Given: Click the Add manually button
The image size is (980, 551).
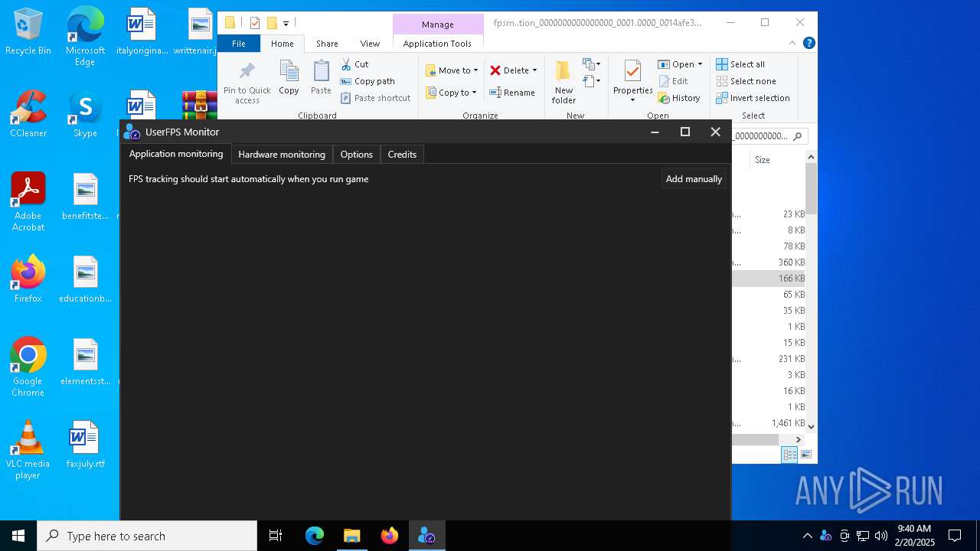Looking at the screenshot, I should pyautogui.click(x=694, y=178).
